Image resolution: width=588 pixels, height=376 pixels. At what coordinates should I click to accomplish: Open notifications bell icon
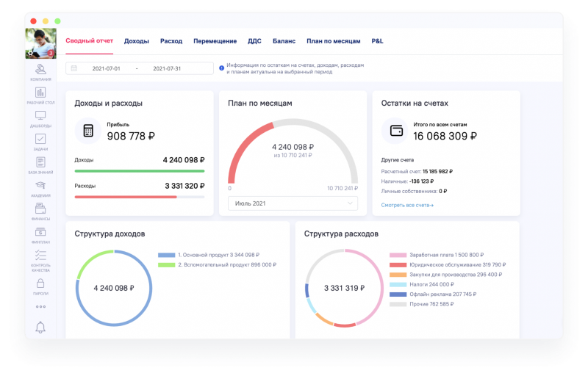40,328
